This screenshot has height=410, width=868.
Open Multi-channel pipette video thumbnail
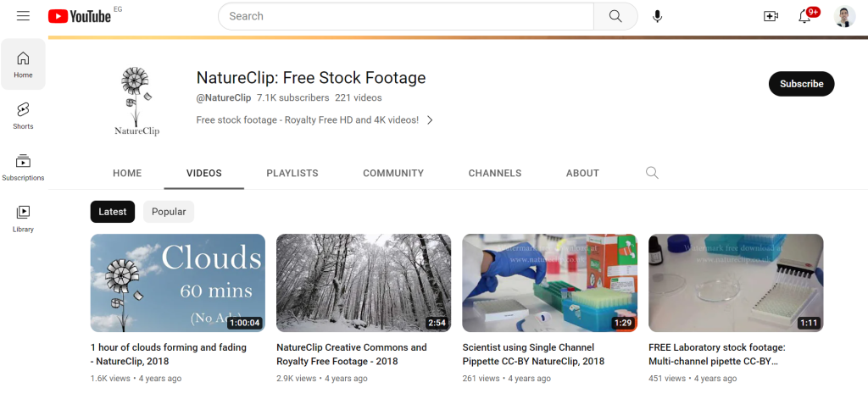tap(736, 283)
